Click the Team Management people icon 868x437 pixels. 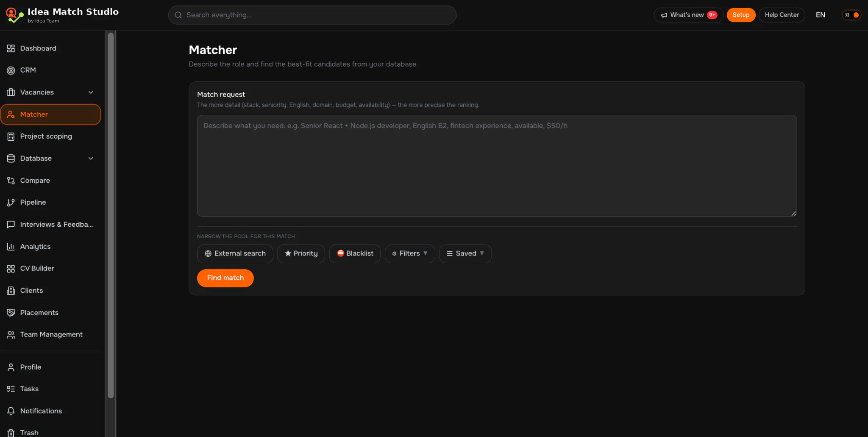click(x=11, y=335)
